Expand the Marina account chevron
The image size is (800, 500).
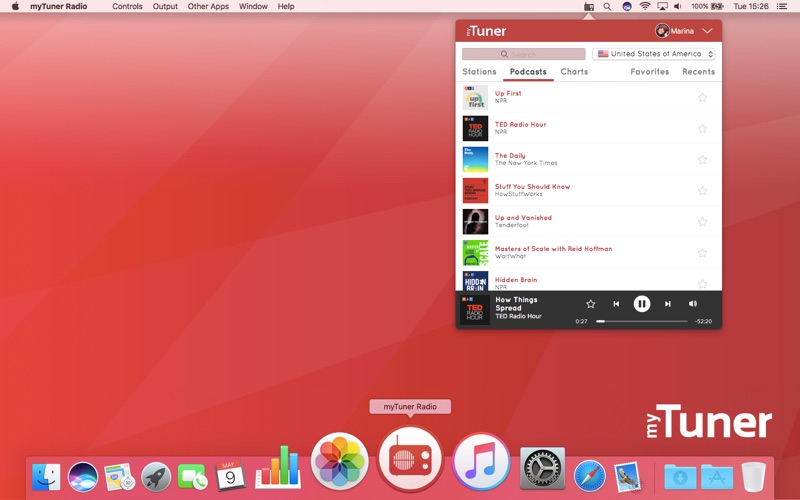point(707,31)
